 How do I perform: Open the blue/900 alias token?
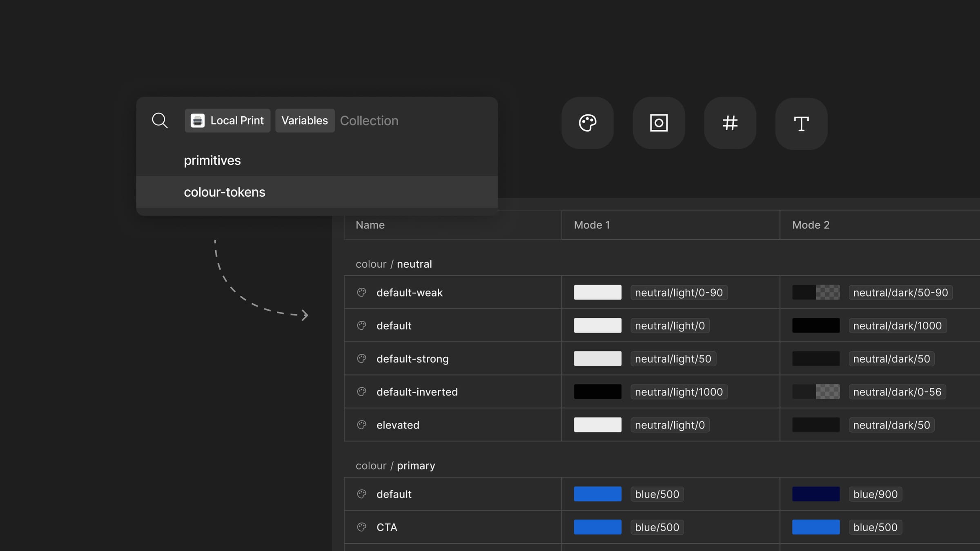[875, 494]
